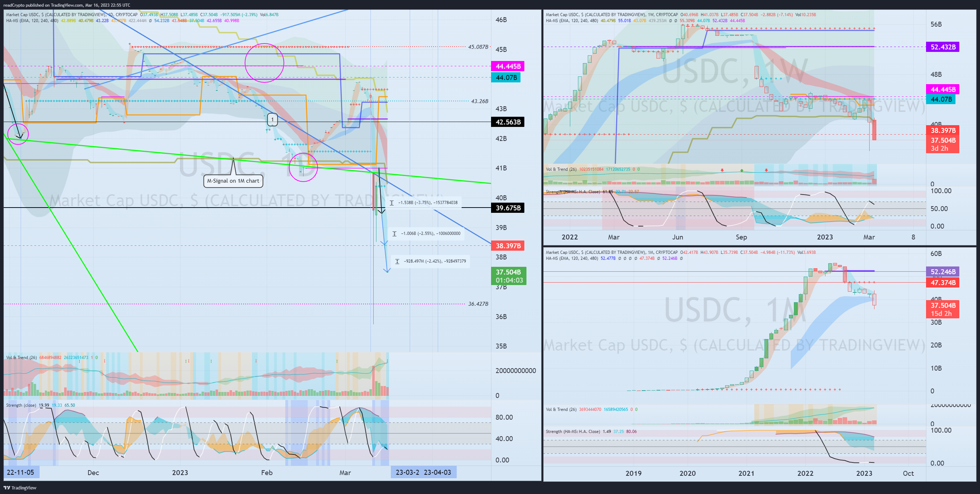Click Strength (HA-MS: H.A. Close) legend on 1W chart
This screenshot has width=980, height=494.
coord(573,192)
